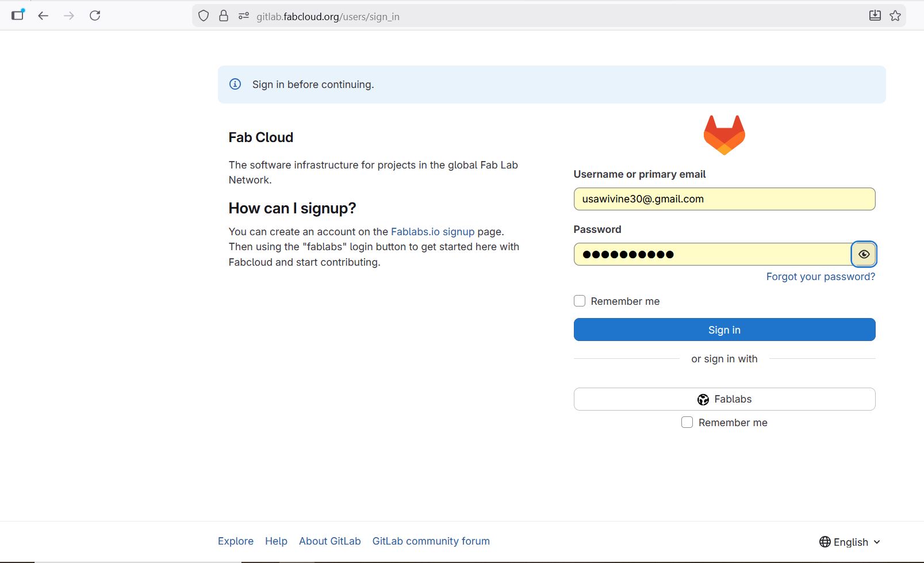Click the GitLab fox logo
924x563 pixels.
point(724,135)
